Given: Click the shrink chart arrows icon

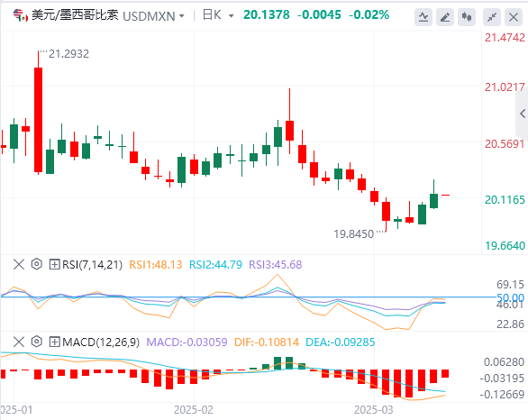Looking at the screenshot, I should [492, 17].
